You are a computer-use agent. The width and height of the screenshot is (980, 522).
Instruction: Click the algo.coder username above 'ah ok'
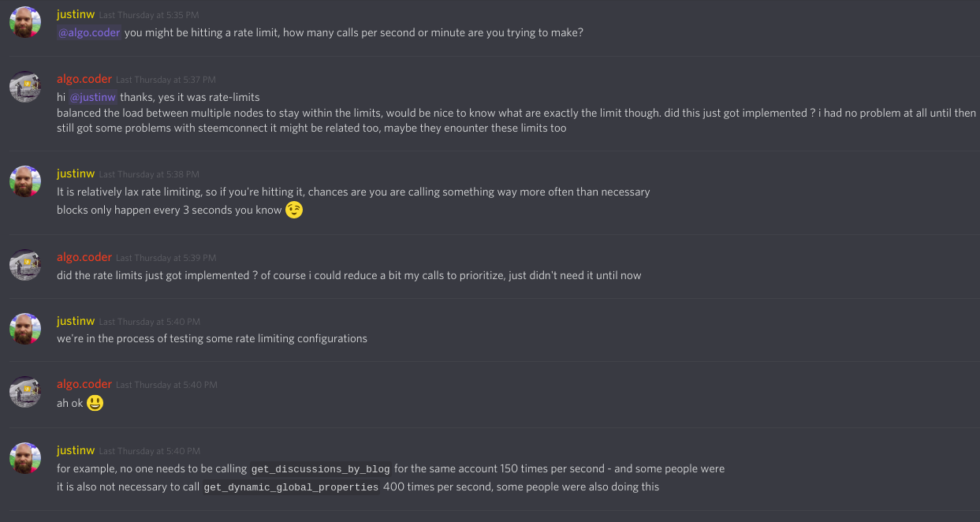[x=84, y=384]
